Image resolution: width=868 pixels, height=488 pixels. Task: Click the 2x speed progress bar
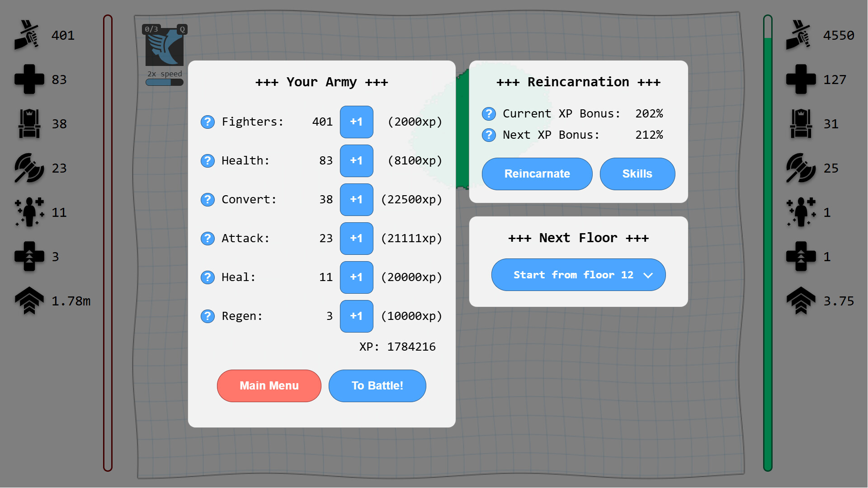165,82
